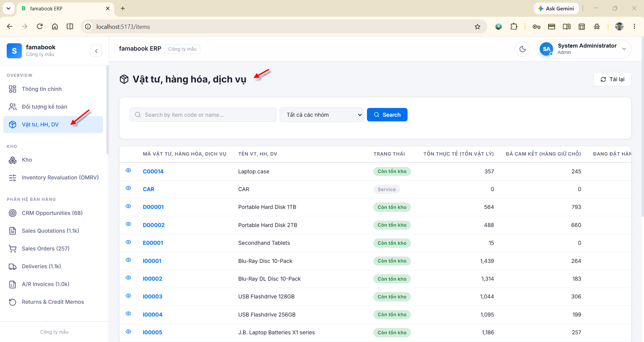The image size is (644, 342).
Task: Click the Laptop case item name
Action: [x=254, y=171]
